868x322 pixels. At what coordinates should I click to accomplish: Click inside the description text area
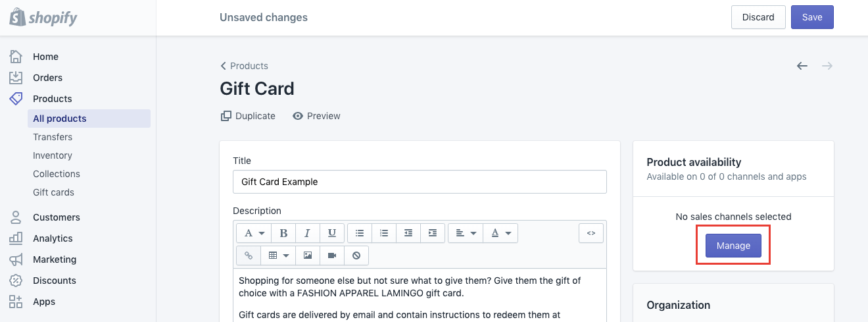point(420,295)
